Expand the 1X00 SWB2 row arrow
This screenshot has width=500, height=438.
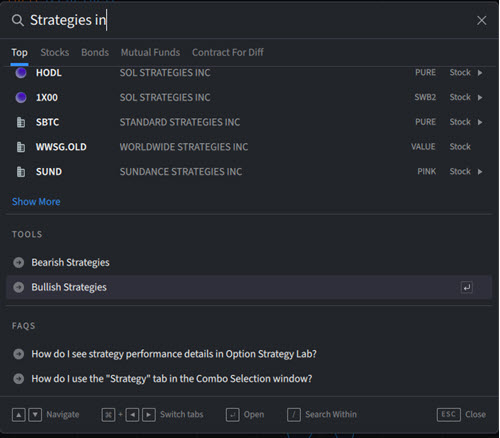pos(480,97)
